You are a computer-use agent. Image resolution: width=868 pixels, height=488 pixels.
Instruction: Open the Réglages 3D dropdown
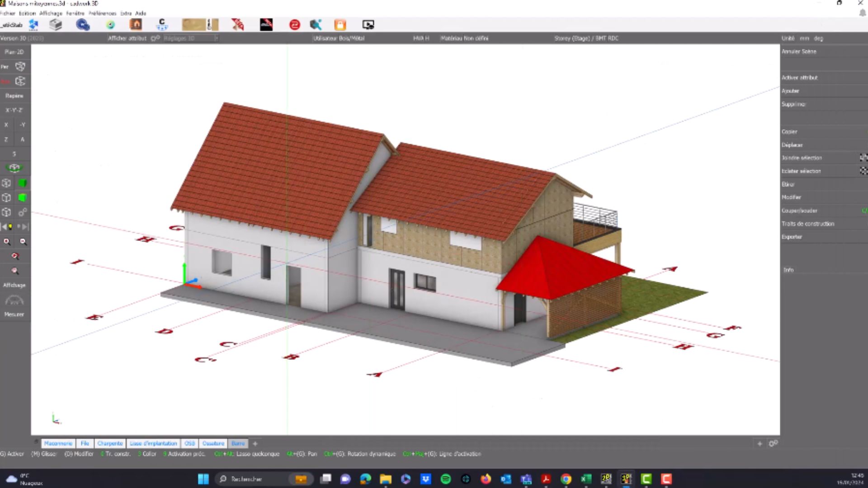191,38
